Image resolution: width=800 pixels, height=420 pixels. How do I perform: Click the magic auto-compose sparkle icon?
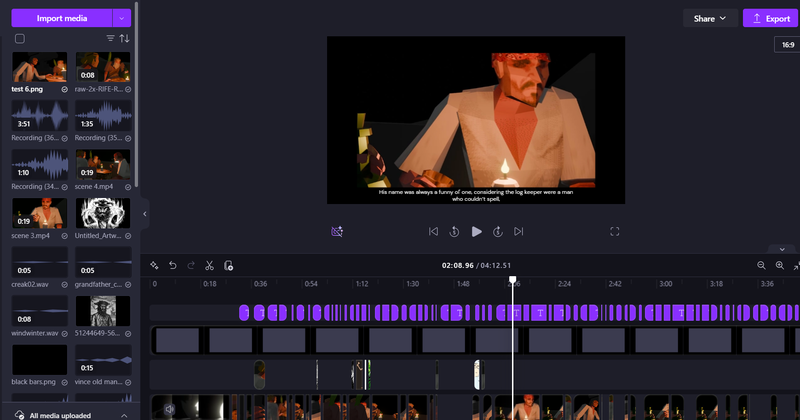pyautogui.click(x=154, y=265)
